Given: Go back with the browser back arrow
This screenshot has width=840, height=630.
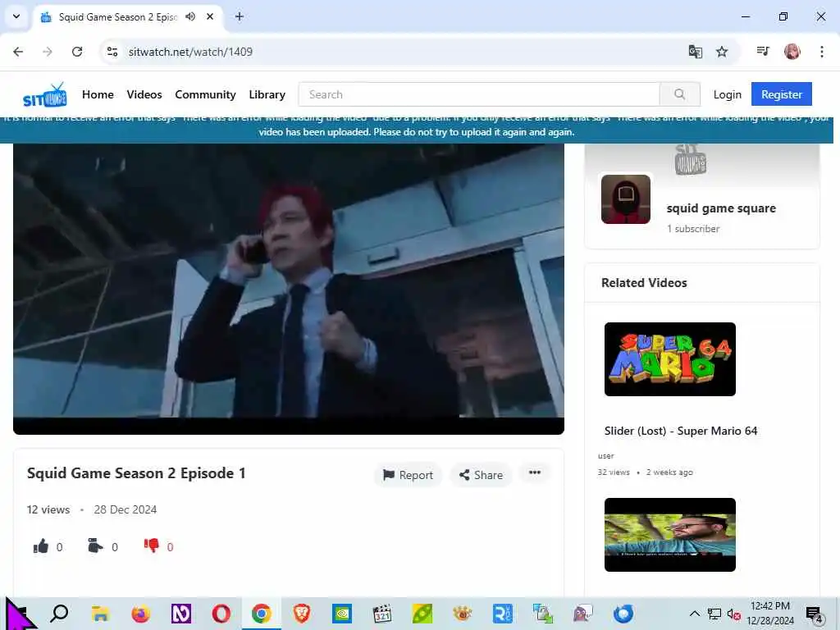Looking at the screenshot, I should tap(18, 52).
